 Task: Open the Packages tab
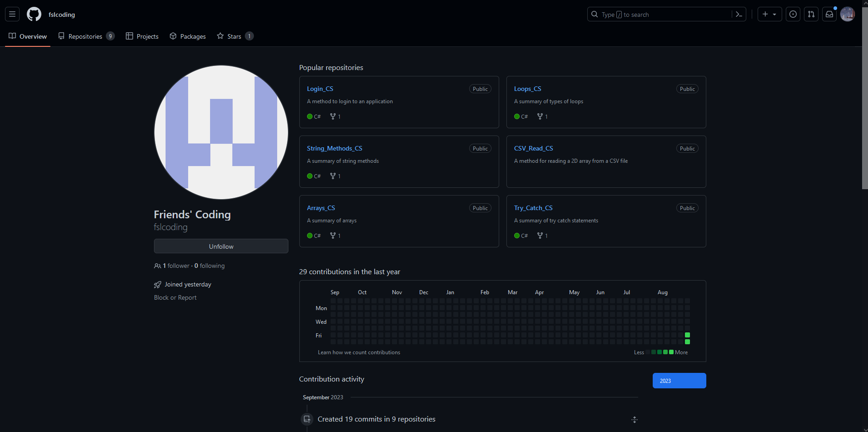[188, 36]
